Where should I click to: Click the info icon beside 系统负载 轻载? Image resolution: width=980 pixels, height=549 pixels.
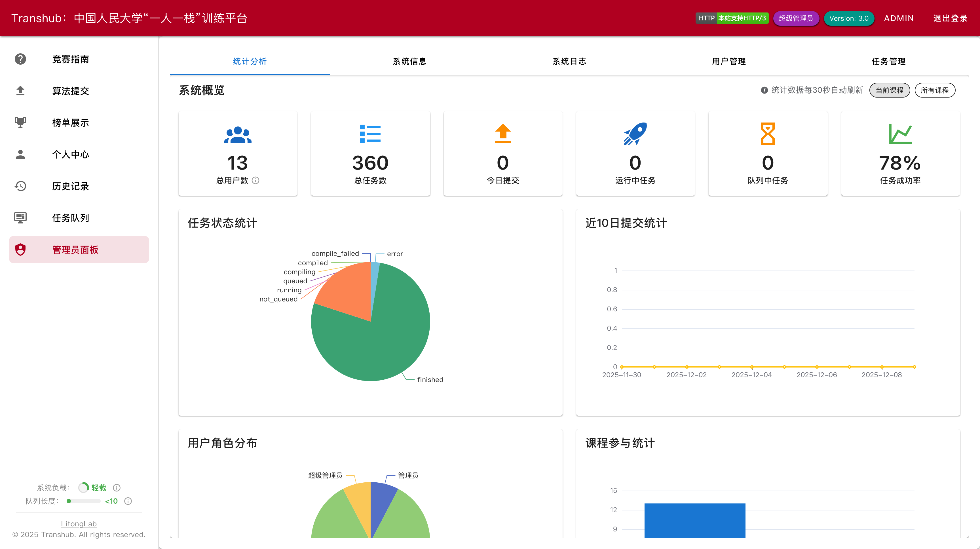117,487
